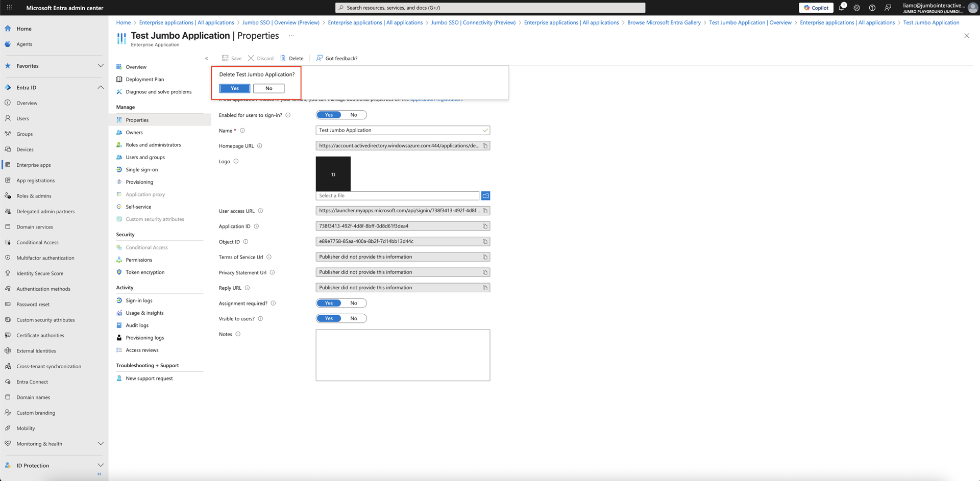Screen dimensions: 980x481
Task: Set Assignment required to No
Action: point(354,303)
